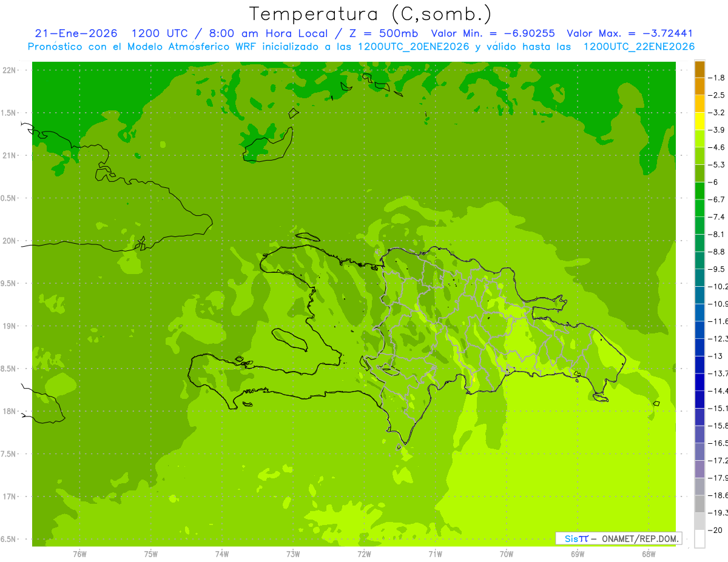728x562 pixels.
Task: Click the "-9.5" color scale label
Action: pyautogui.click(x=716, y=269)
